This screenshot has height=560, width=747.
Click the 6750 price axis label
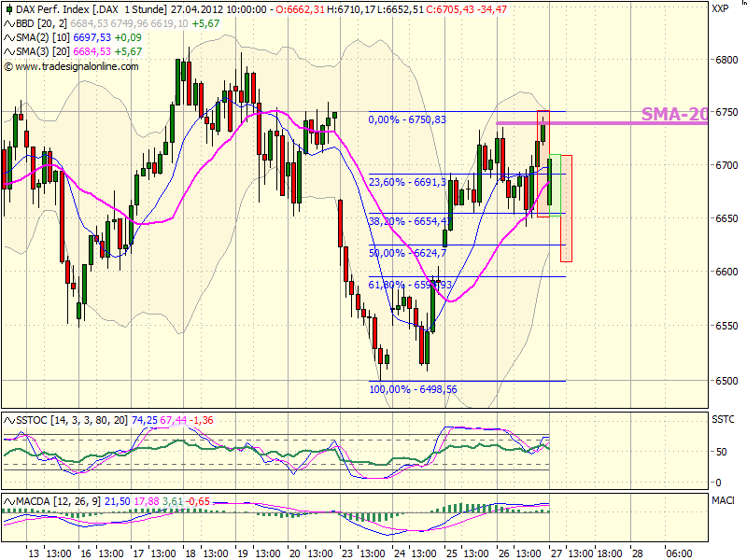pos(726,112)
